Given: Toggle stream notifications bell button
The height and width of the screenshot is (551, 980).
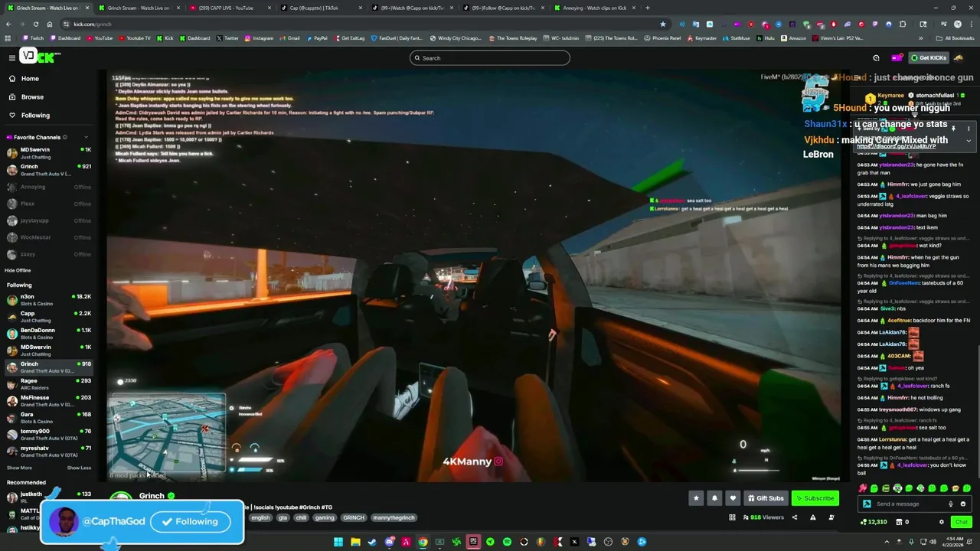Looking at the screenshot, I should [714, 498].
